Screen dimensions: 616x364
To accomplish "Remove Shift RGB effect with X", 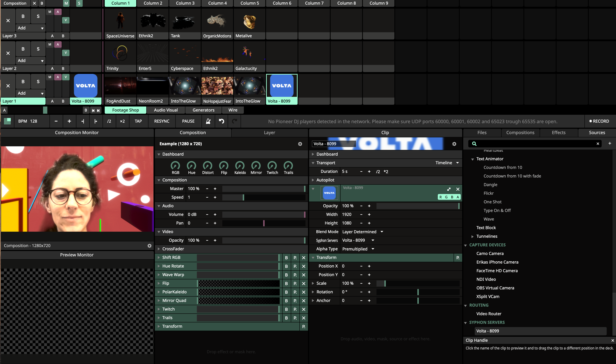I will [x=304, y=257].
